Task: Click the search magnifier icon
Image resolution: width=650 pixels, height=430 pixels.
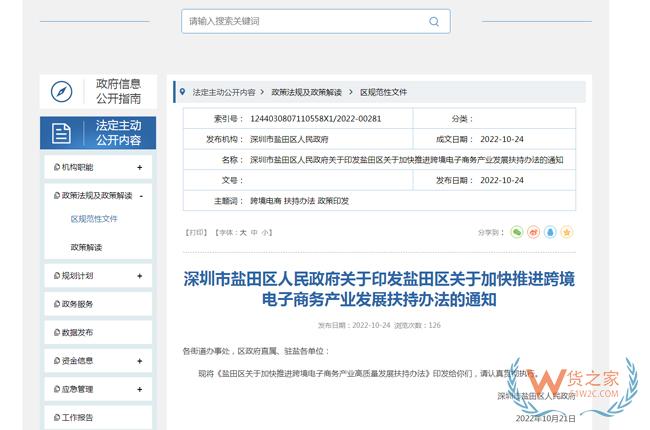Action: [434, 22]
